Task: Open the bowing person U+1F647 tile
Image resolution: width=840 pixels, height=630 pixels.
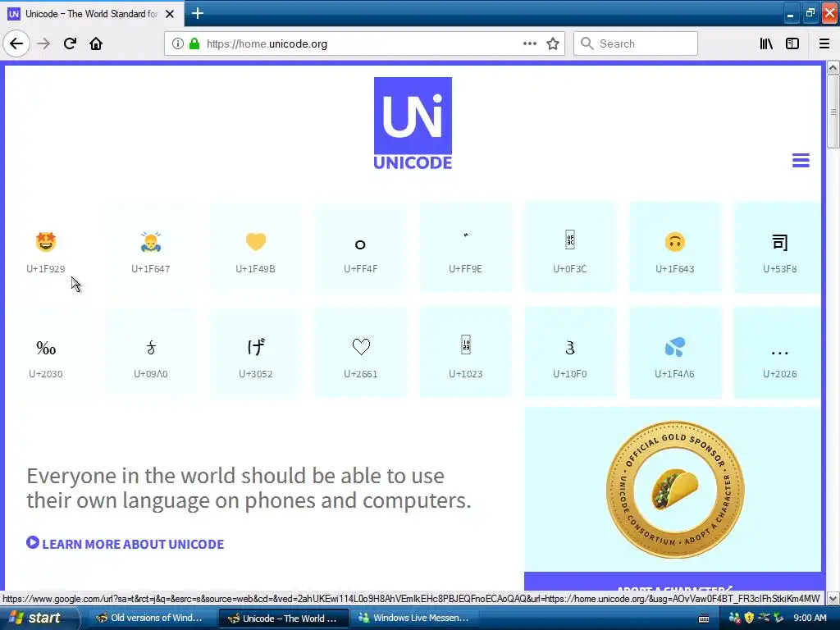Action: (x=151, y=248)
